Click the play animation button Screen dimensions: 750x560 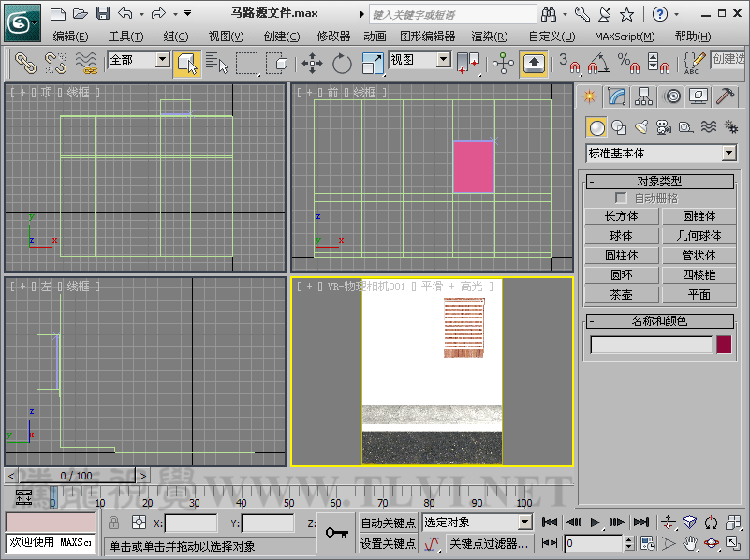(594, 523)
